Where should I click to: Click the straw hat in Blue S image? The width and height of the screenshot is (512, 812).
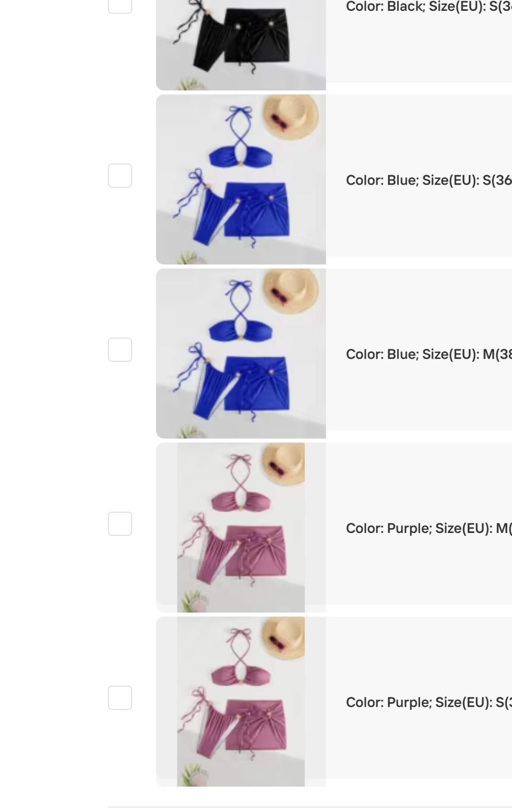pos(291,117)
